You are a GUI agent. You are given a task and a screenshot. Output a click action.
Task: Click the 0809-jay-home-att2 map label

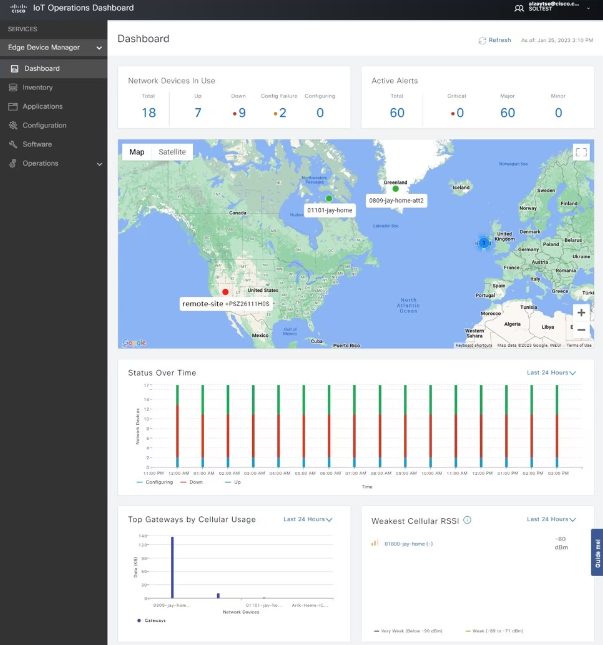point(396,201)
